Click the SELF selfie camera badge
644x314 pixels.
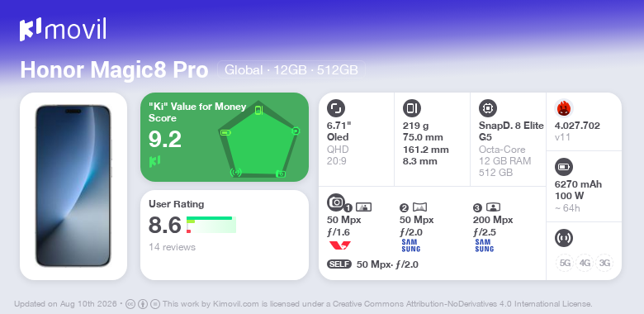(339, 264)
